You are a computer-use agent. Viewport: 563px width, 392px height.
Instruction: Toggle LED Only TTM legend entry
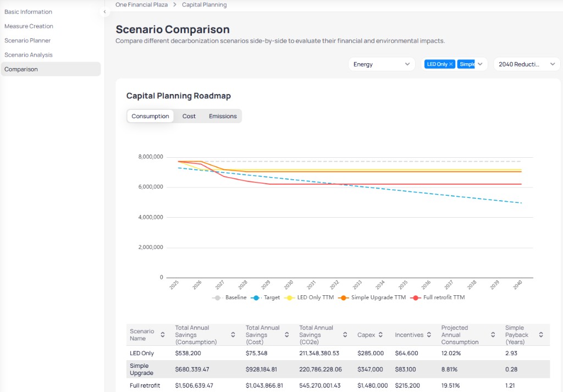point(309,297)
